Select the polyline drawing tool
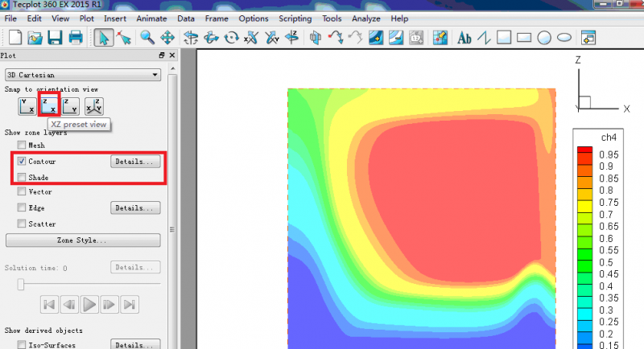This screenshot has width=644, height=349. coord(485,38)
